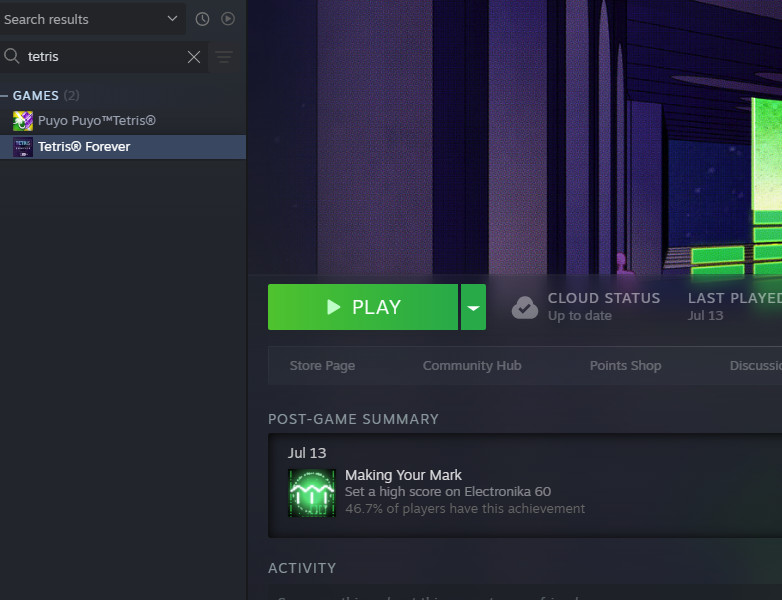Open the Search results collection dropdown
This screenshot has width=782, height=600.
point(91,19)
